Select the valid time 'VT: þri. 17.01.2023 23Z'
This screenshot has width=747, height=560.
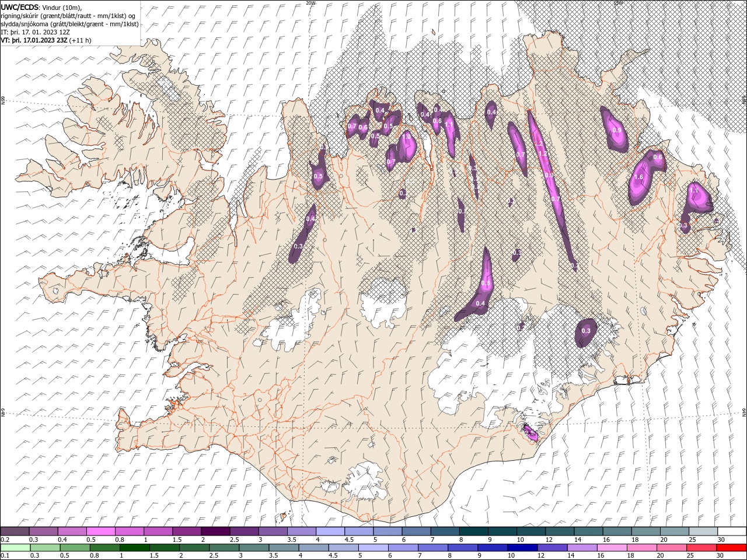click(34, 40)
